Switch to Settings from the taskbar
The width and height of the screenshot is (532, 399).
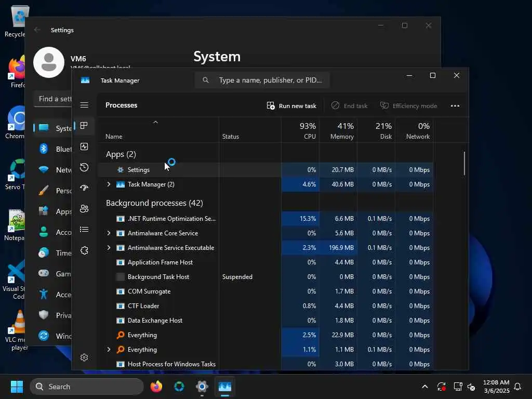coord(202,387)
